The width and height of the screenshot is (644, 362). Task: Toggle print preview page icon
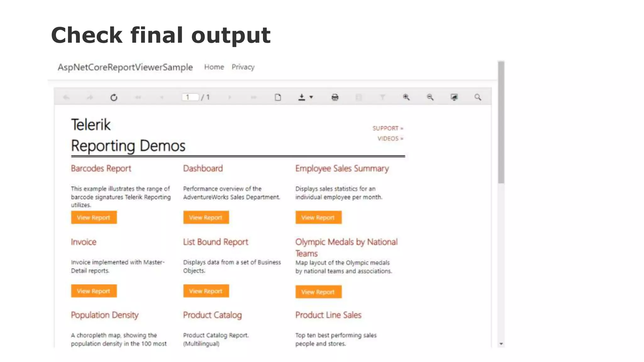tap(278, 97)
